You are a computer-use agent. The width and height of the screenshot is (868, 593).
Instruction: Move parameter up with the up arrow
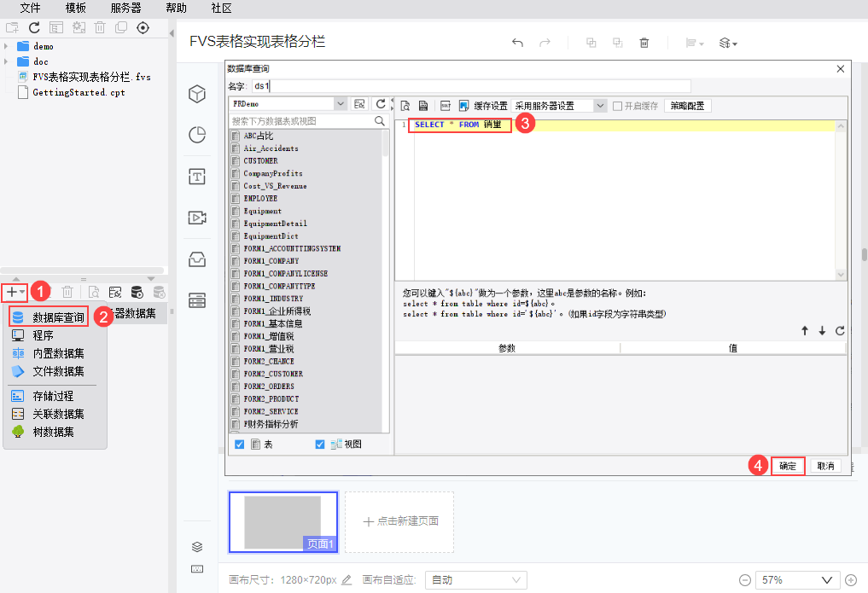pyautogui.click(x=805, y=330)
